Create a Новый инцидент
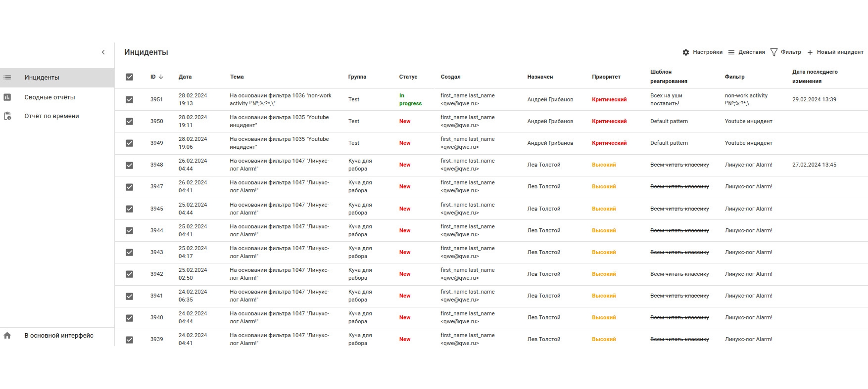Viewport: 868px width, 389px height. point(835,52)
